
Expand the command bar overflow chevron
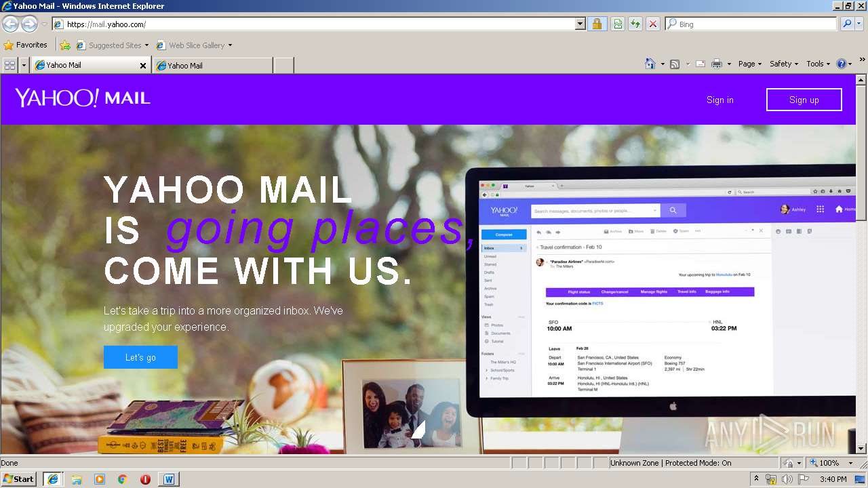(x=862, y=61)
